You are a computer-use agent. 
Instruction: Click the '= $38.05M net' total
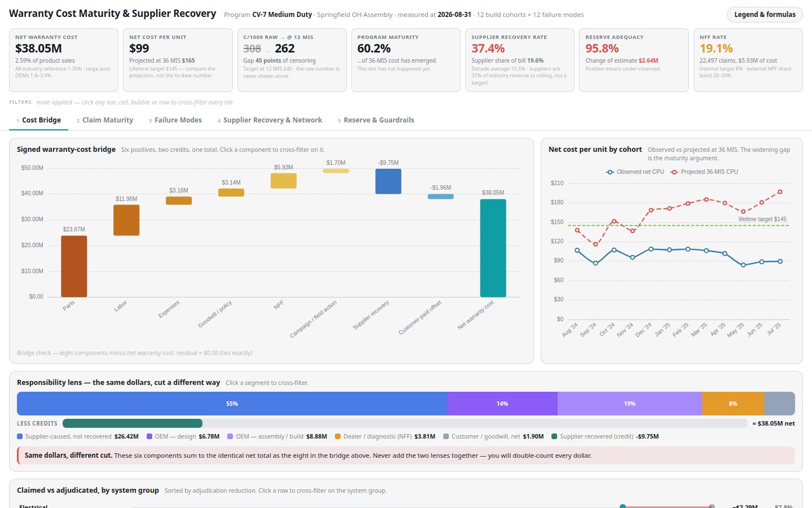774,423
